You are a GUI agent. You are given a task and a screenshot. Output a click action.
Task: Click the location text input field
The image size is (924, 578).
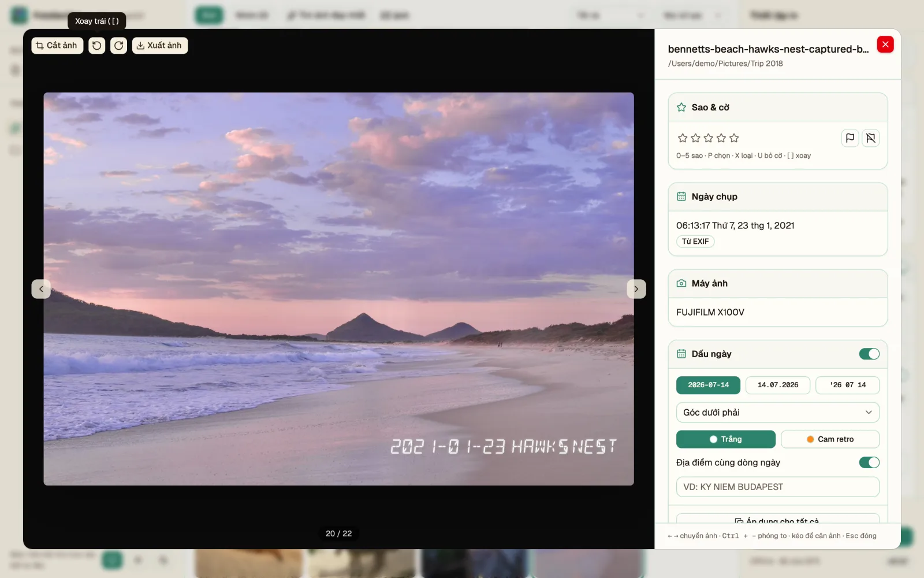778,487
